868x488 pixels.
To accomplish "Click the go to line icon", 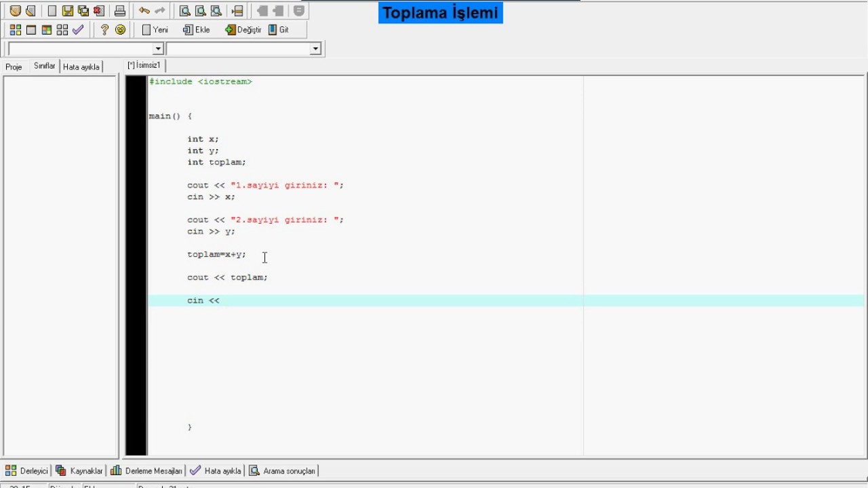I will click(x=237, y=11).
